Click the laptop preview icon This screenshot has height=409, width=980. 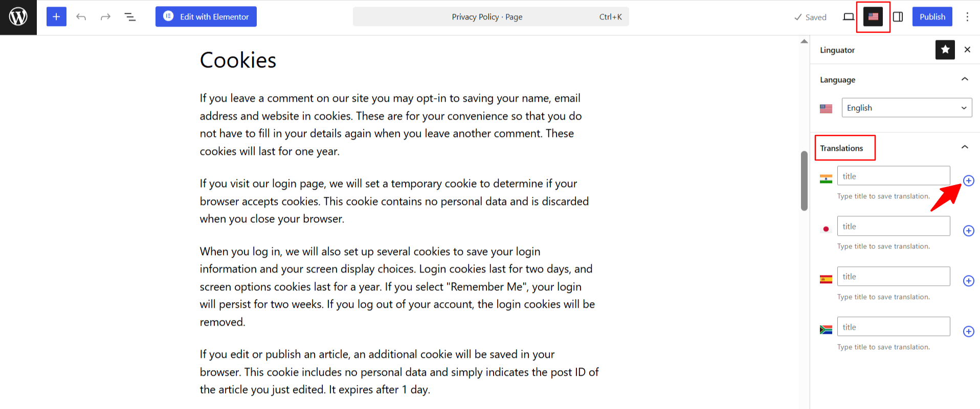tap(849, 17)
